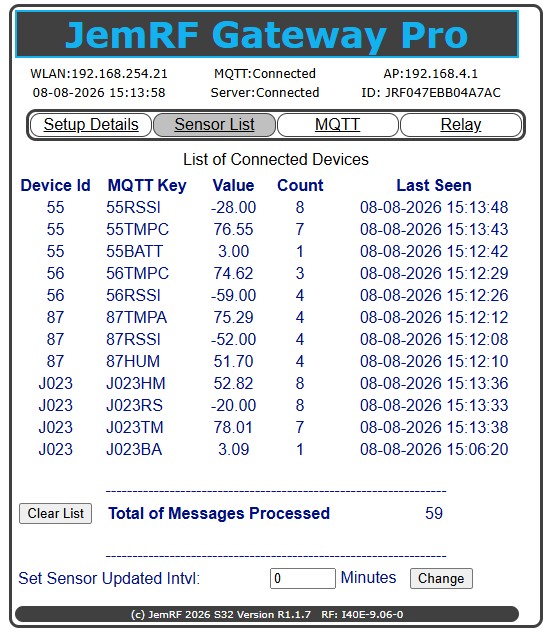The image size is (552, 633).
Task: Click the Value column header
Action: tap(233, 186)
